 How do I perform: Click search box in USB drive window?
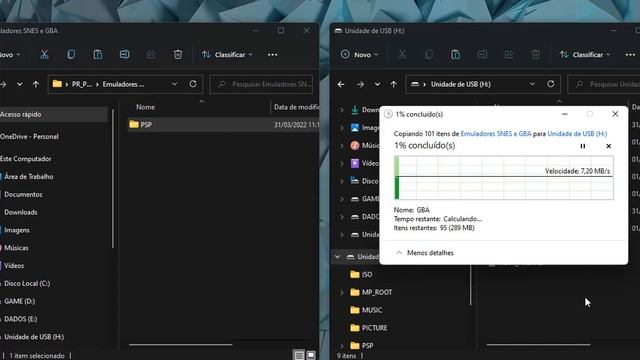pyautogui.click(x=604, y=84)
